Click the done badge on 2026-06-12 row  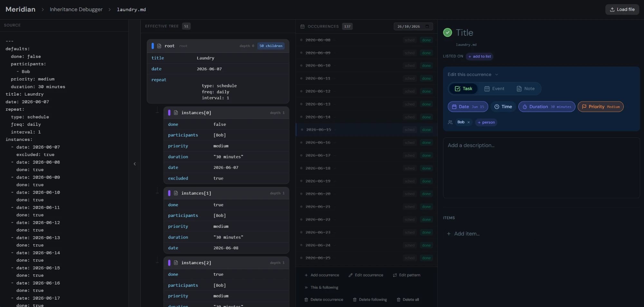[x=426, y=91]
